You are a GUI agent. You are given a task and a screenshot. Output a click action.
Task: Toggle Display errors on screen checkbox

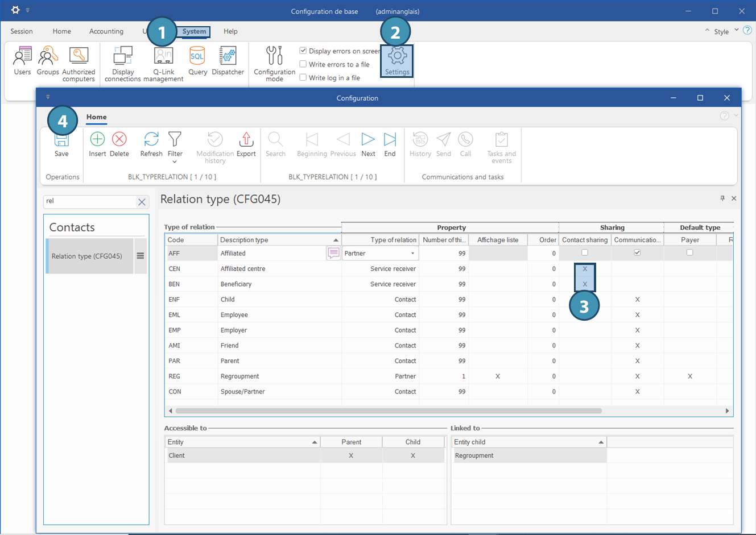(x=303, y=51)
